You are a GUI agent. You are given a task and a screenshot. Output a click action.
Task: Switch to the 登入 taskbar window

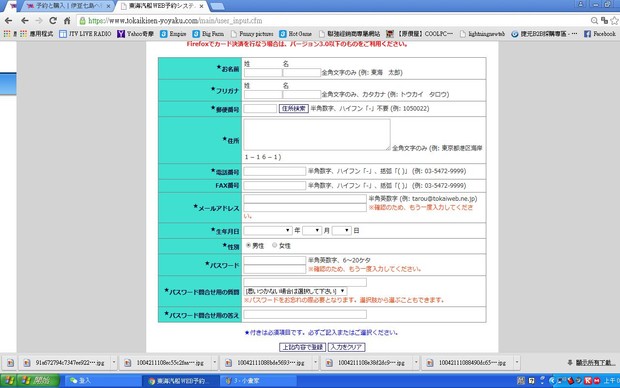coord(103,381)
